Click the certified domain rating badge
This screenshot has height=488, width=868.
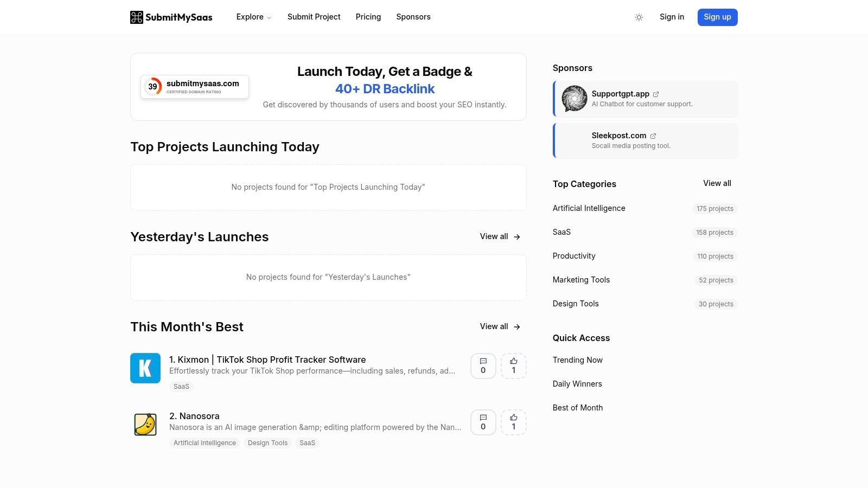[195, 86]
